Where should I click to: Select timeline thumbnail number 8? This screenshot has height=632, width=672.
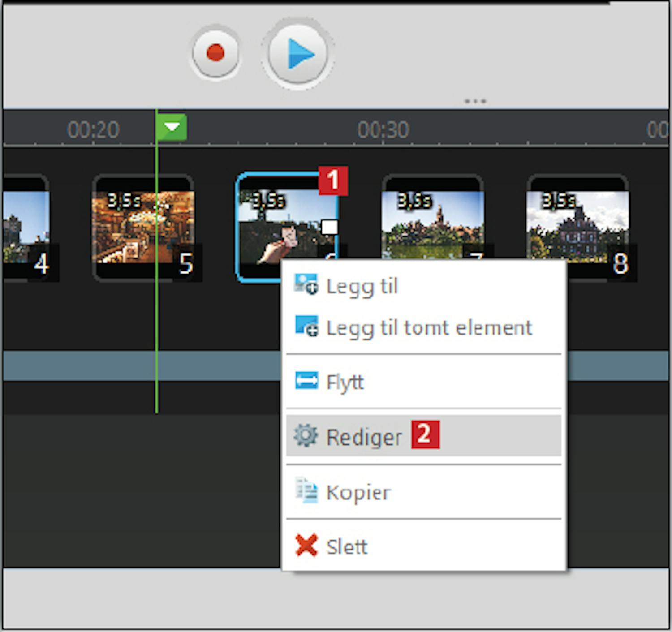(x=577, y=228)
